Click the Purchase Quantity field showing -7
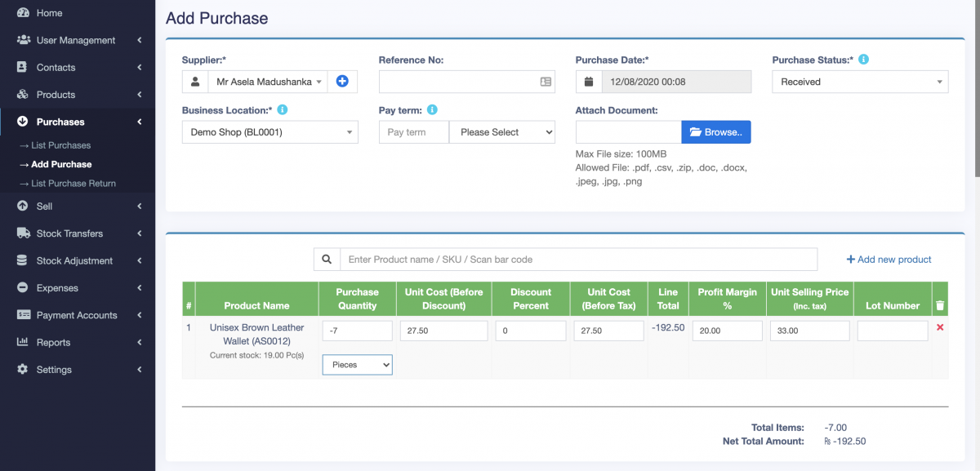Image resolution: width=980 pixels, height=471 pixels. [358, 331]
